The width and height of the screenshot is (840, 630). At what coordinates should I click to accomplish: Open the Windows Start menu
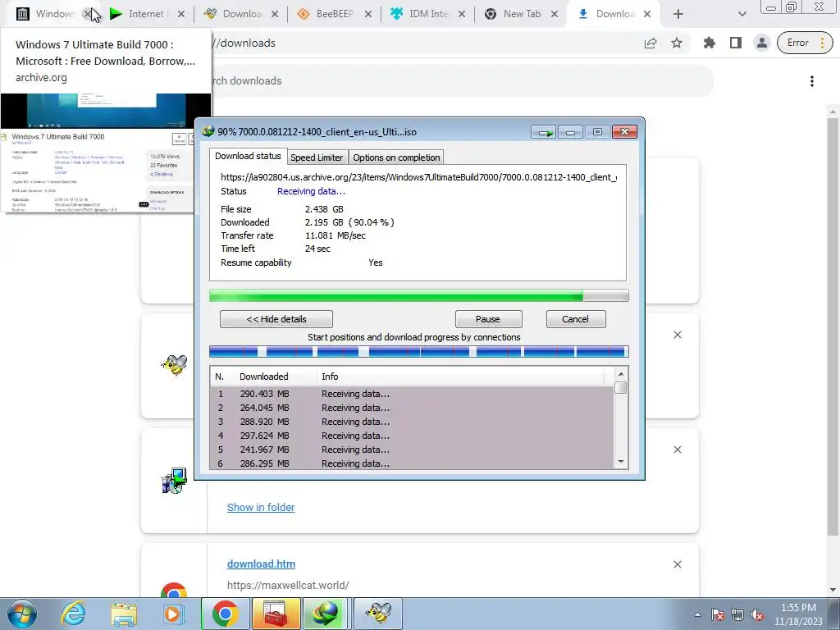(x=21, y=614)
